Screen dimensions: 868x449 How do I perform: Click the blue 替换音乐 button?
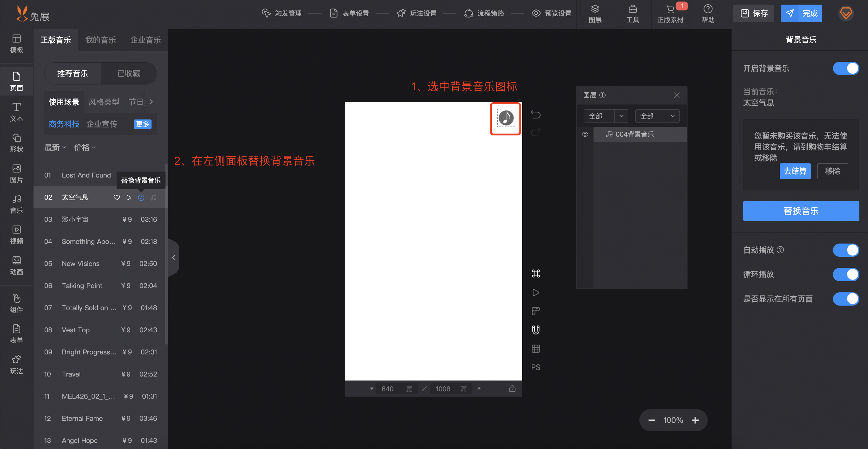click(x=801, y=211)
